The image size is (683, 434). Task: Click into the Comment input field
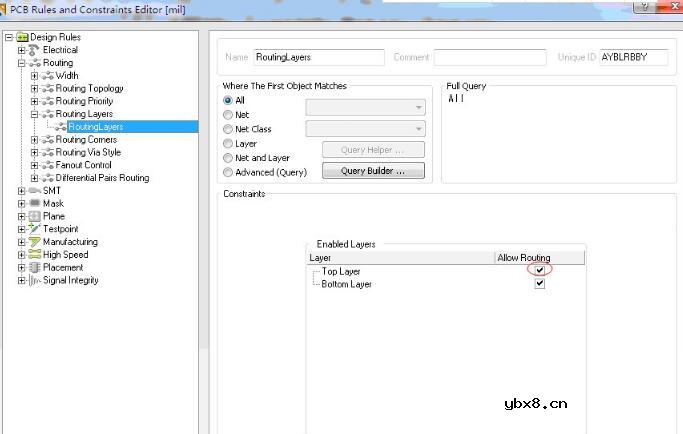coord(488,58)
